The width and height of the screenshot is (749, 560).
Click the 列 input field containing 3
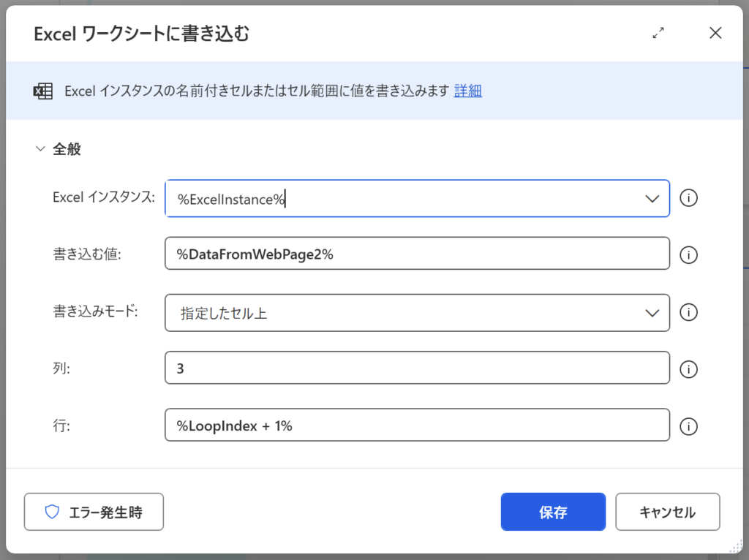coord(417,368)
